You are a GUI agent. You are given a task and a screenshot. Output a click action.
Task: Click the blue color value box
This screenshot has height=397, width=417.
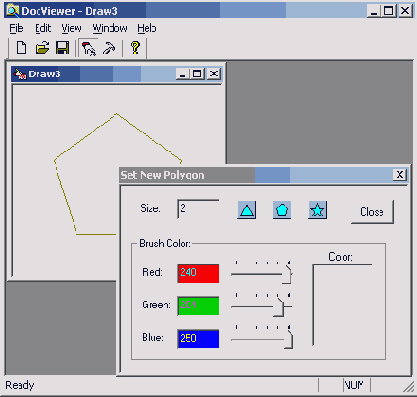(x=198, y=339)
